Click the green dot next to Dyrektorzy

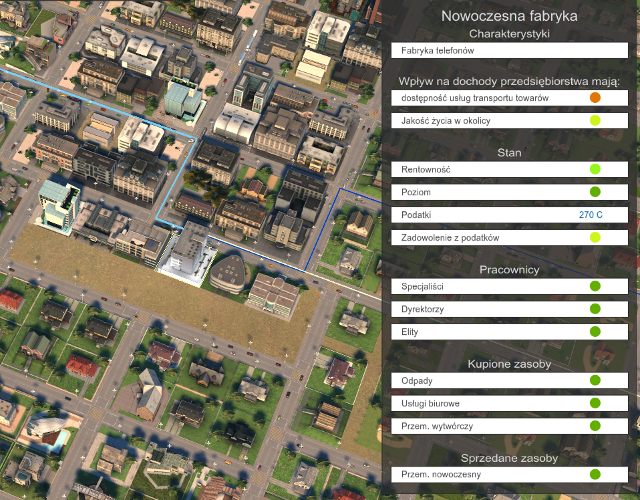[x=595, y=309]
